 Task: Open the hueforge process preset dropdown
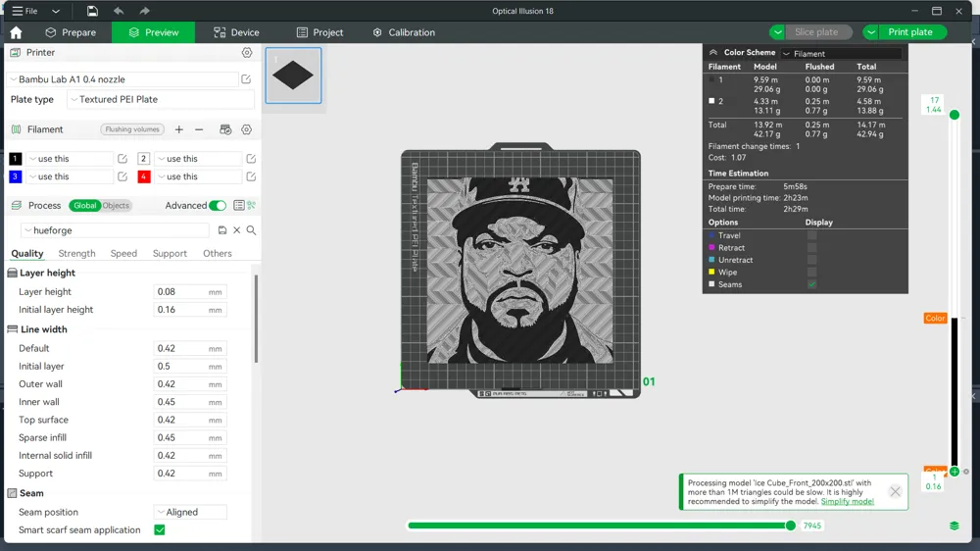116,230
